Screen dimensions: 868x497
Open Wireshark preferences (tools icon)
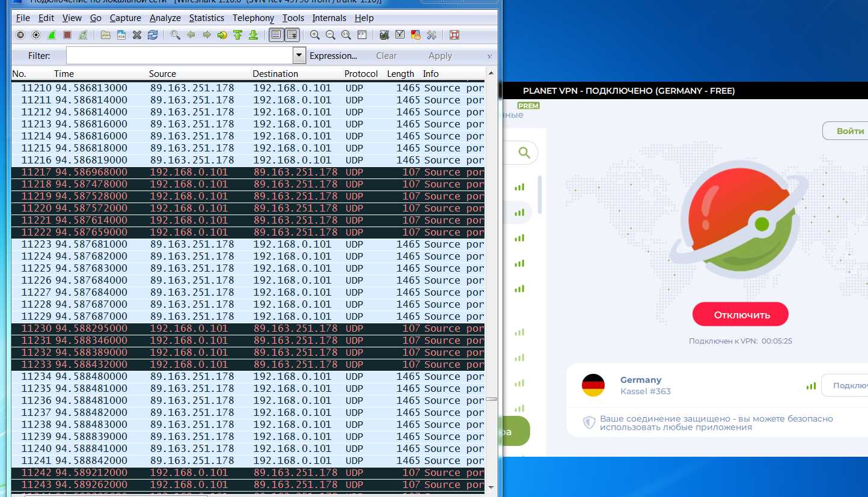pos(432,35)
